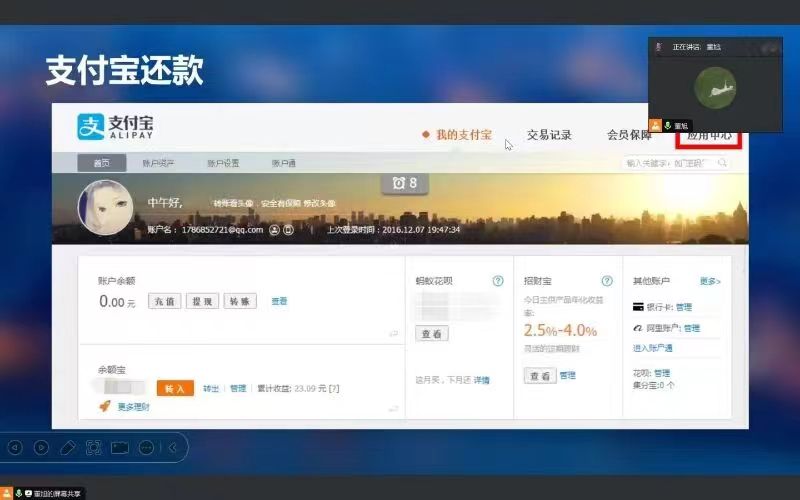Open the 更多理财 link
This screenshot has height=500, width=800.
coord(134,407)
